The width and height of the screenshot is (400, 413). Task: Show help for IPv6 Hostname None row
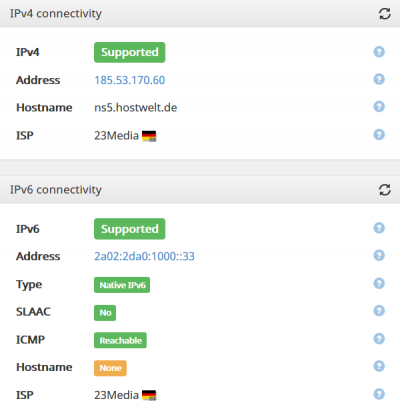click(x=379, y=366)
